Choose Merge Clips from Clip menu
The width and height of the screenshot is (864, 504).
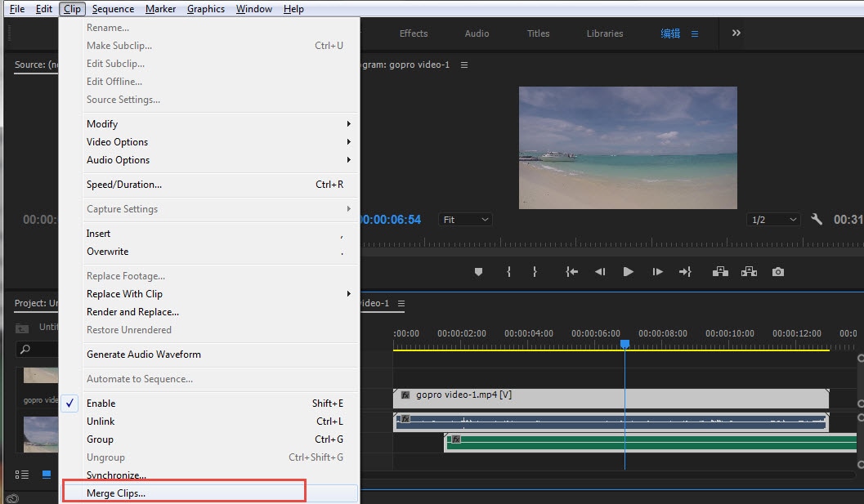pos(116,493)
